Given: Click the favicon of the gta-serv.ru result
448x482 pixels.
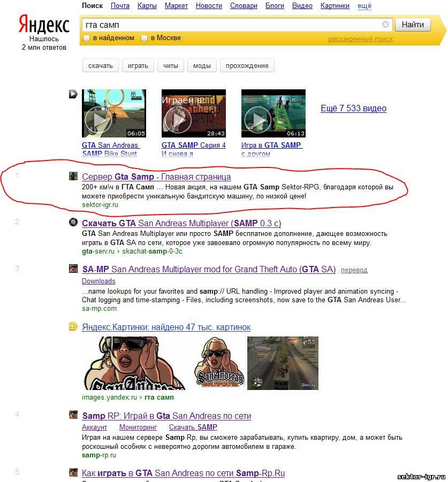Looking at the screenshot, I should pyautogui.click(x=73, y=222).
